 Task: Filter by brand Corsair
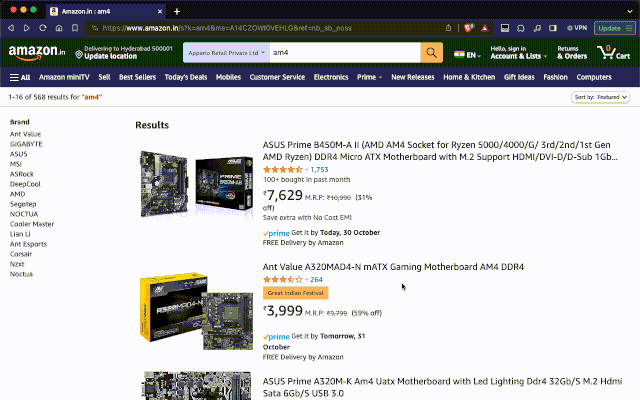(x=21, y=254)
